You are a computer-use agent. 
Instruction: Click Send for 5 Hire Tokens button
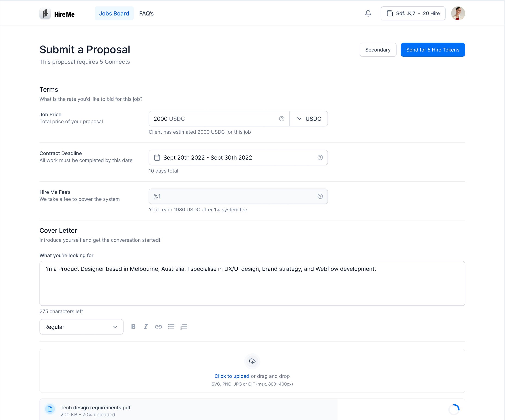point(433,49)
